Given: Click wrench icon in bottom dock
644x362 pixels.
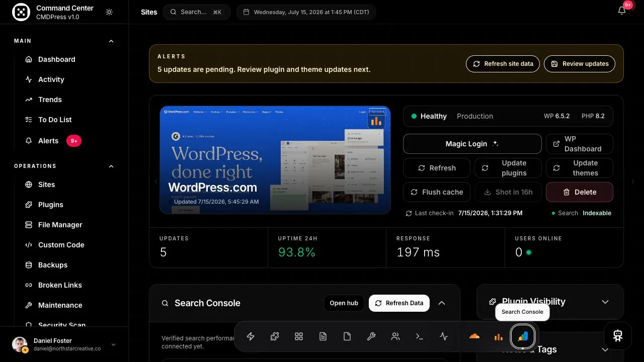Looking at the screenshot, I should pyautogui.click(x=371, y=336).
